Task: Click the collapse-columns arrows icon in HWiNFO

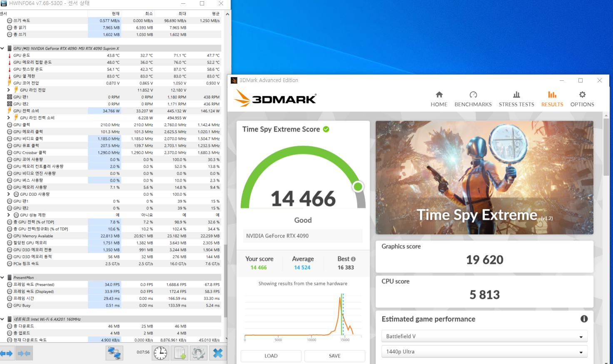Action: pyautogui.click(x=24, y=354)
